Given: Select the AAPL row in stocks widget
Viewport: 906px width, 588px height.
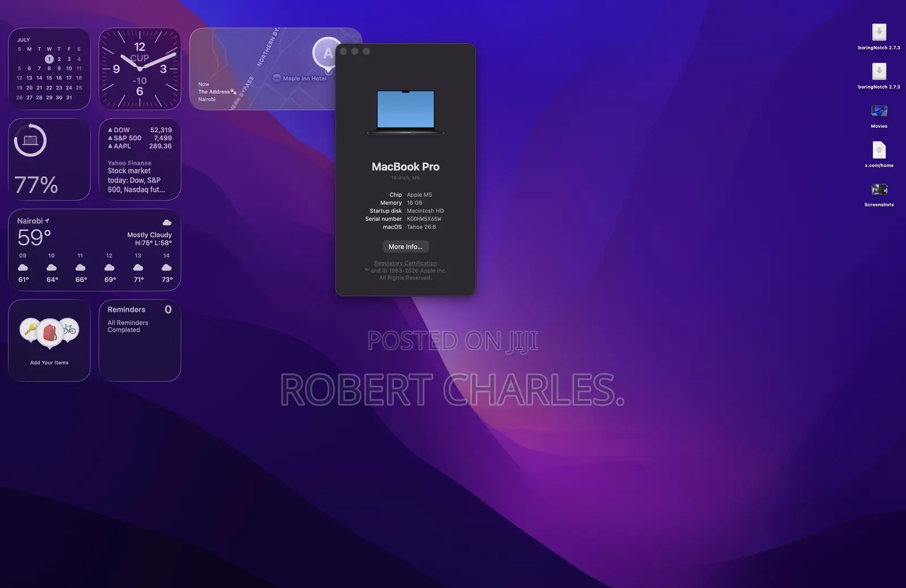Looking at the screenshot, I should (x=140, y=146).
